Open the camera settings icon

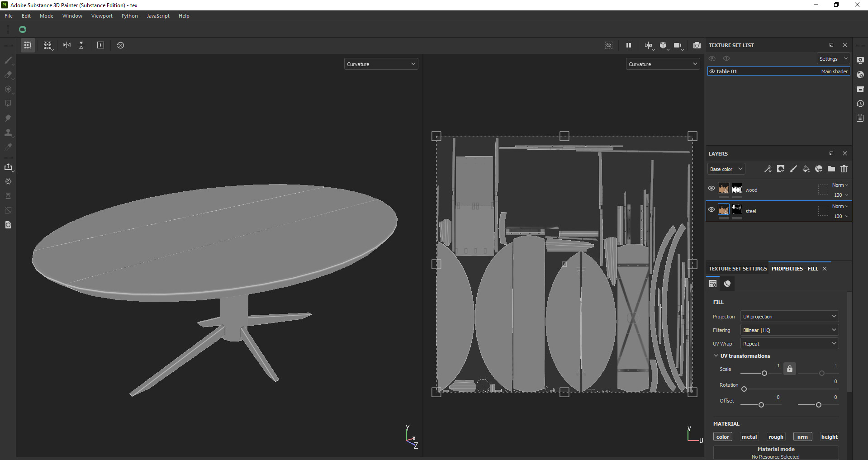(678, 45)
